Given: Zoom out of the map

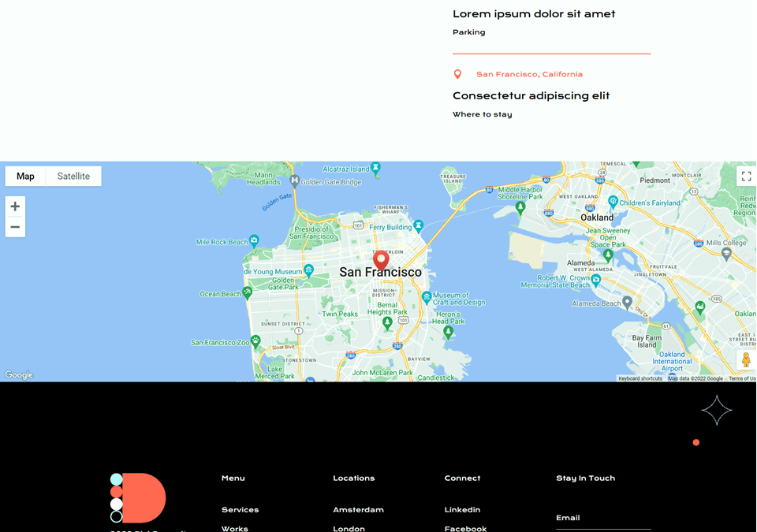Looking at the screenshot, I should [x=15, y=227].
